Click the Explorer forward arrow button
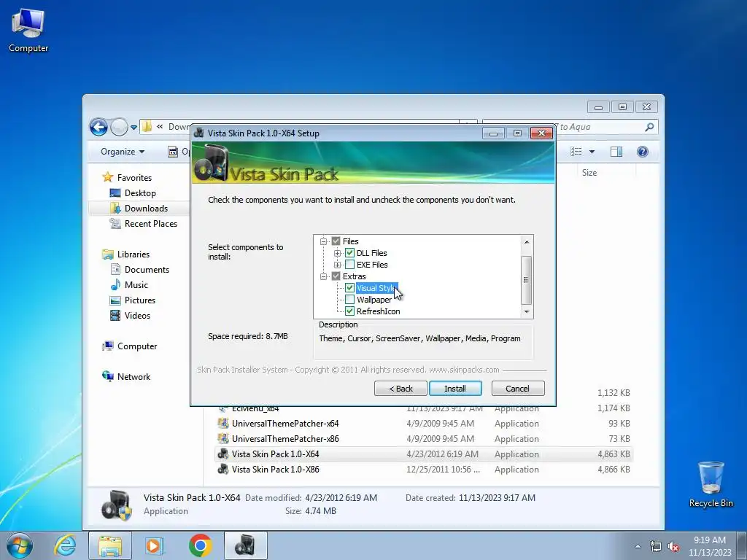 point(119,127)
